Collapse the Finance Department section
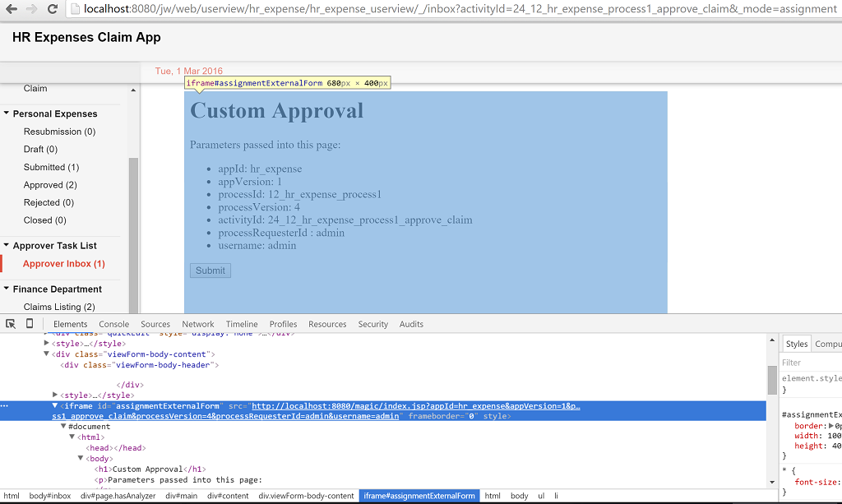The width and height of the screenshot is (842, 504). (x=7, y=289)
